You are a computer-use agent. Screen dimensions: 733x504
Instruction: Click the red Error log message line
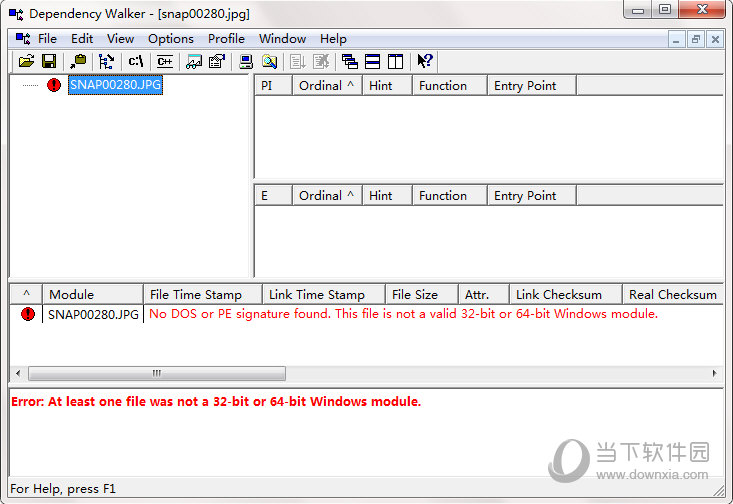[x=216, y=402]
